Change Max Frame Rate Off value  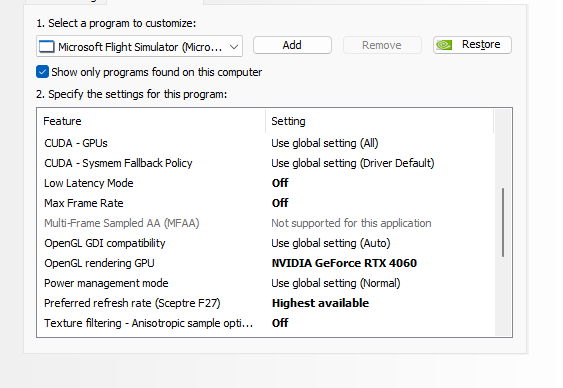(280, 203)
